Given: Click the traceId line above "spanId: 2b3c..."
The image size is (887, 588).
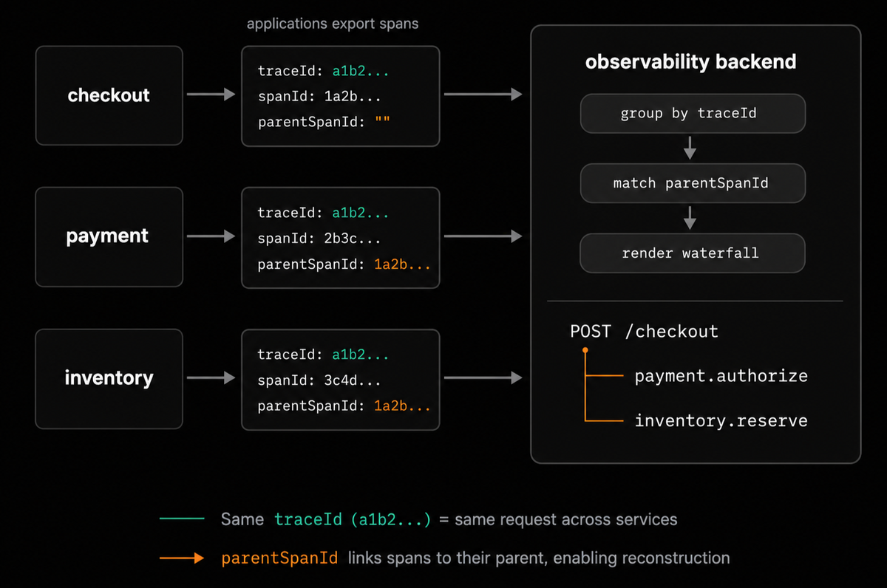Looking at the screenshot, I should coord(324,213).
